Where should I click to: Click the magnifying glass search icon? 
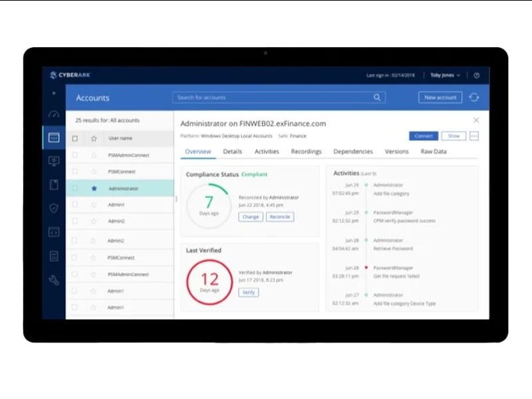[377, 97]
